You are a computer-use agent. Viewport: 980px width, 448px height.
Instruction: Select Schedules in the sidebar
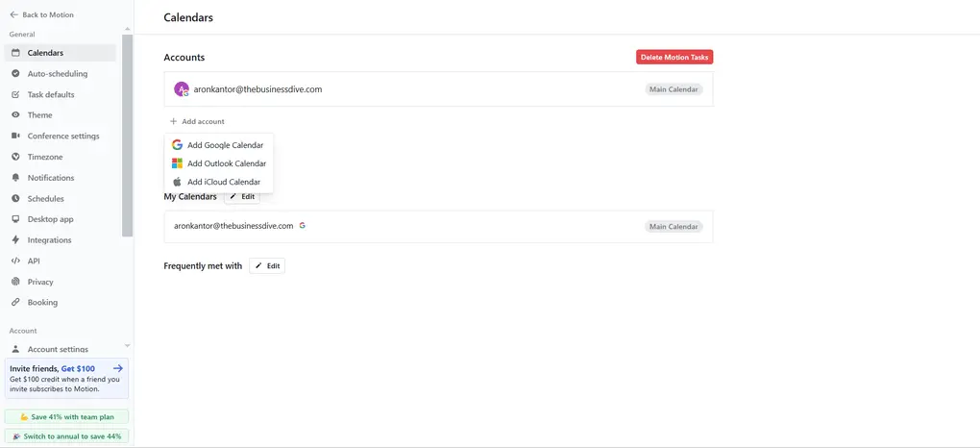click(x=60, y=198)
